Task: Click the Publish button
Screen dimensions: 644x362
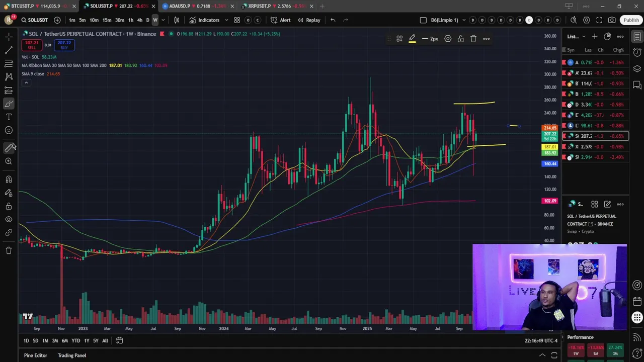Action: click(x=631, y=20)
